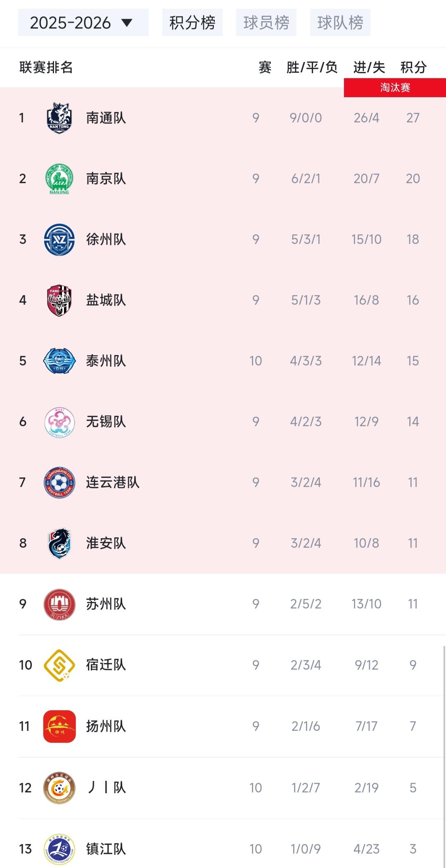This screenshot has height=868, width=446.
Task: Click the red 淘汰赛 label
Action: [x=395, y=88]
